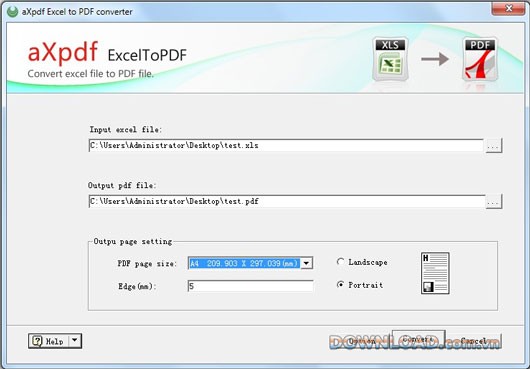Open the PDF page size dropdown
This screenshot has height=369, width=530.
(306, 263)
